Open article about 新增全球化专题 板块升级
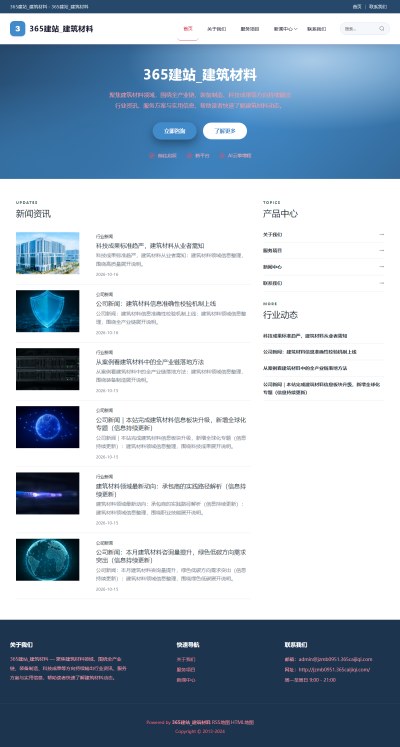The image size is (400, 747). point(171,424)
